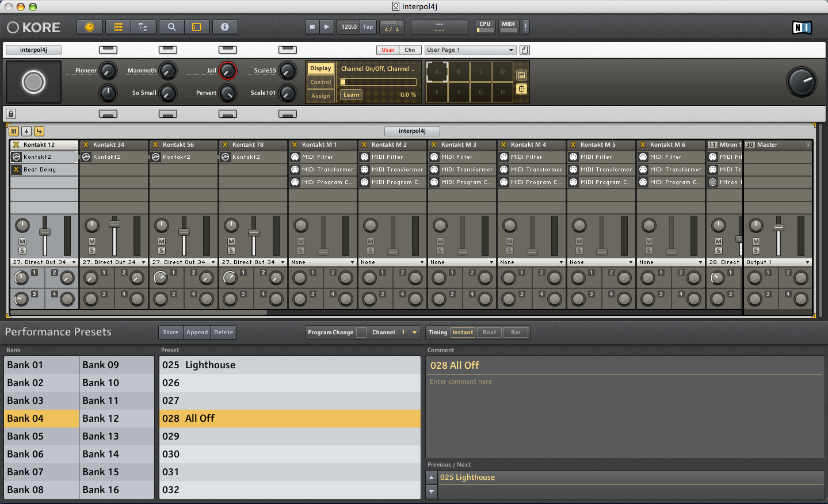Image resolution: width=828 pixels, height=504 pixels.
Task: Toggle the mixer columns view icon
Action: coord(14,131)
